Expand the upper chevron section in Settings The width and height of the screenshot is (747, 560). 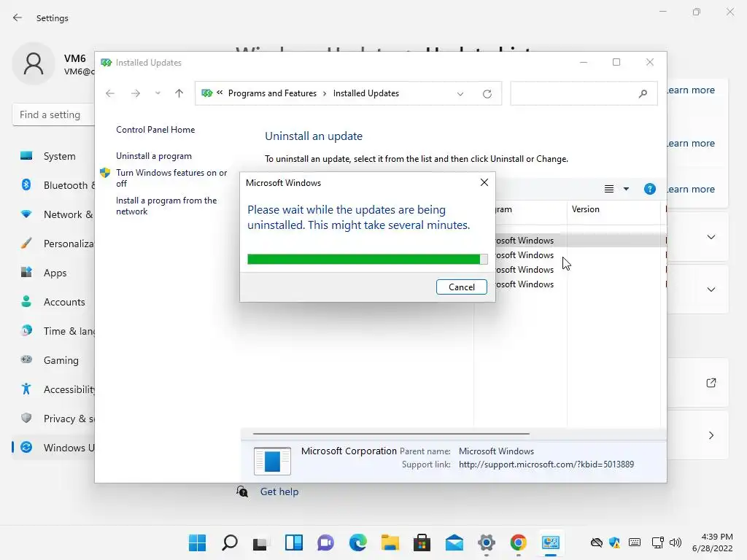[x=711, y=237]
